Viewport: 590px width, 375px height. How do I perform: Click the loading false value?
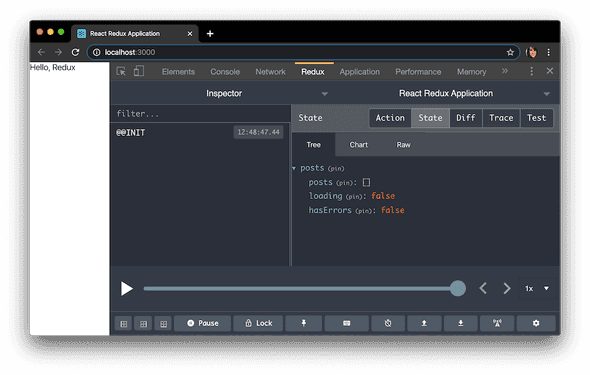click(x=383, y=196)
